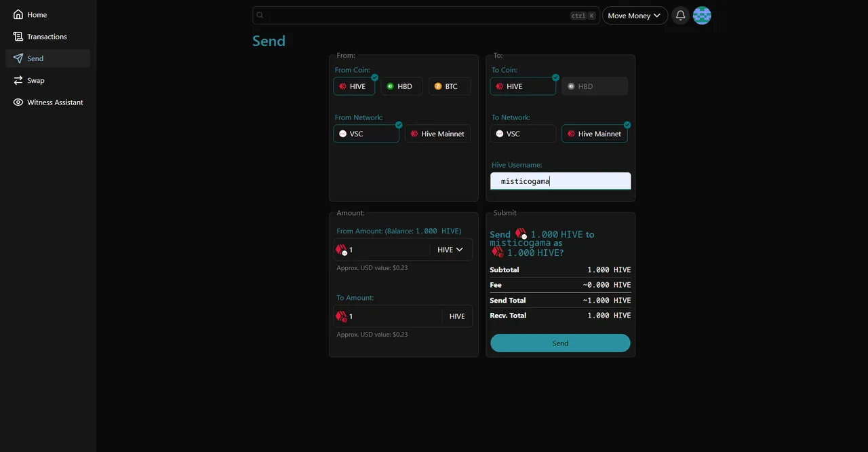Open the user avatar menu
This screenshot has height=452, width=868.
(x=702, y=16)
